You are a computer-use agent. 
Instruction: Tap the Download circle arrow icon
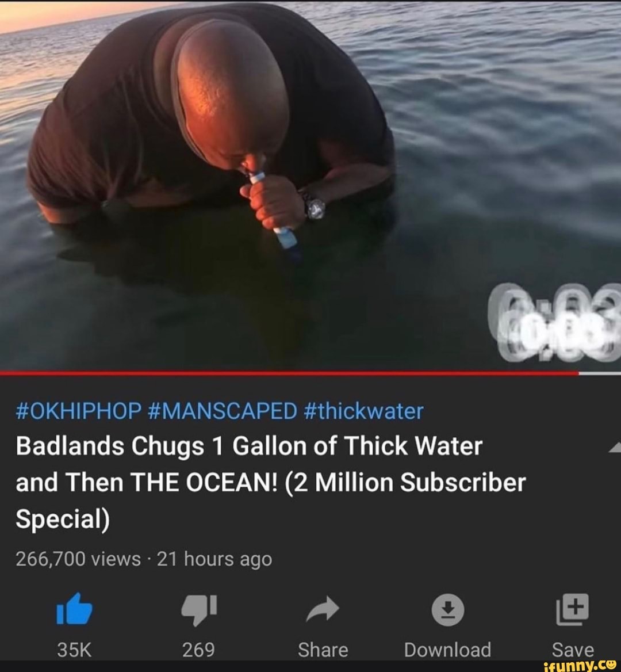click(447, 609)
